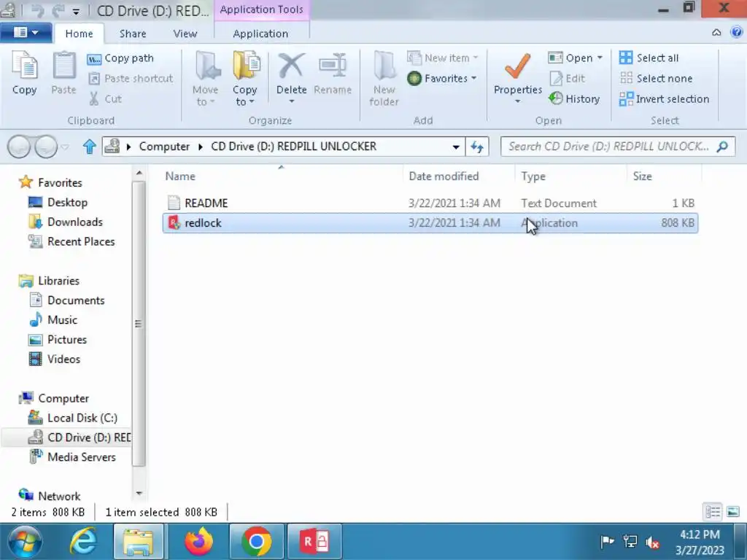747x560 pixels.
Task: Switch to the Share ribbon tab
Action: (133, 34)
